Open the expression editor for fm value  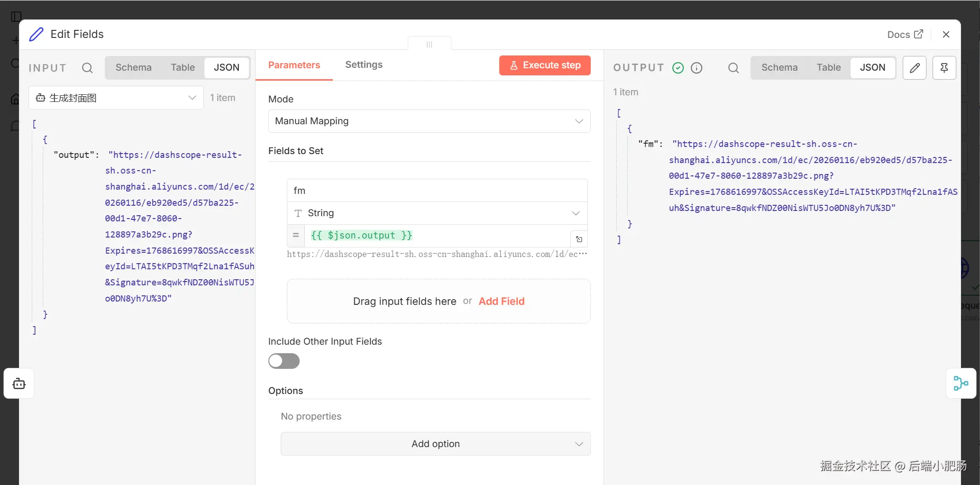[x=579, y=239]
